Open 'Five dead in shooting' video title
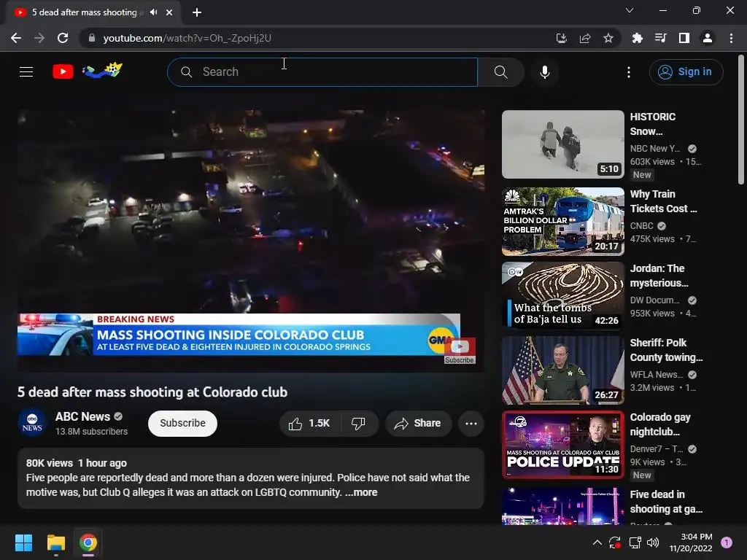Screen dimensions: 747x560 point(666,502)
